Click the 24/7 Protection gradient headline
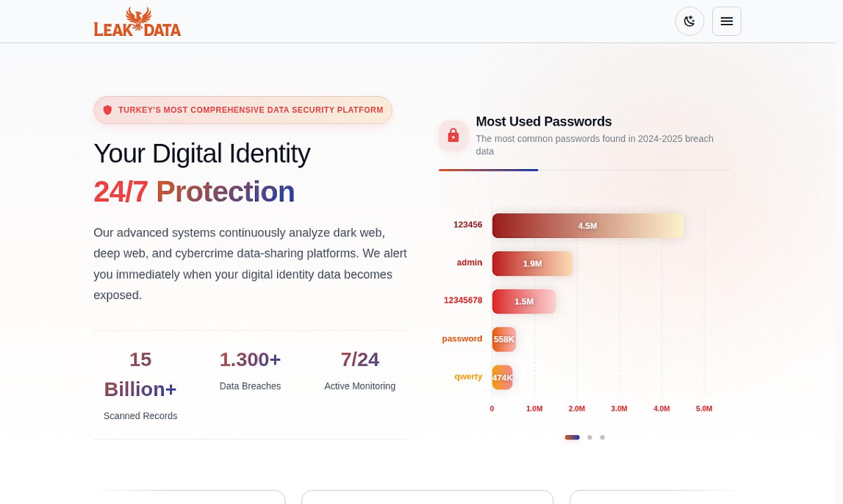The height and width of the screenshot is (504, 843). pyautogui.click(x=194, y=192)
